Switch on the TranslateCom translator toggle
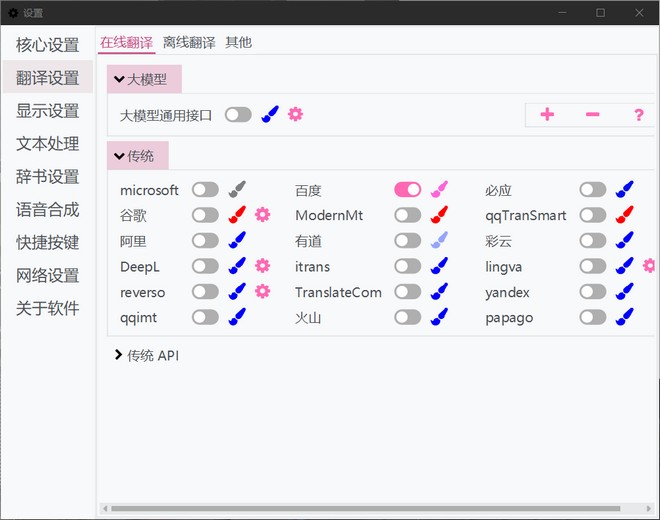The height and width of the screenshot is (520, 660). tap(407, 291)
